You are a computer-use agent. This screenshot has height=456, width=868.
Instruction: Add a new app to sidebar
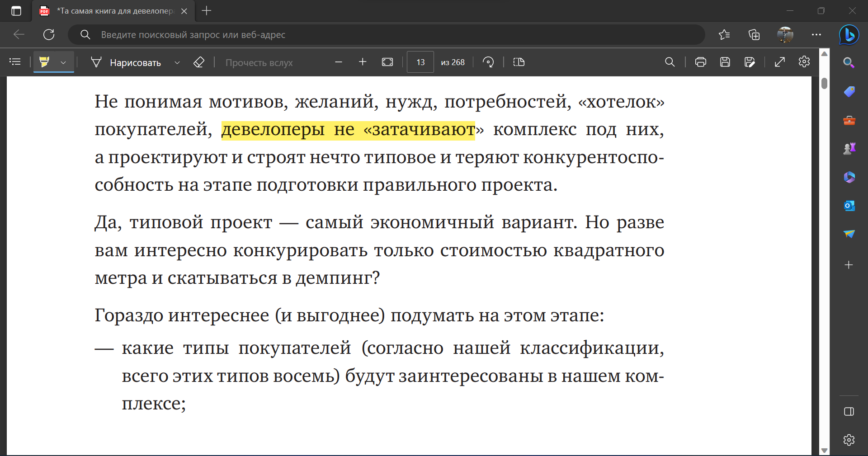849,265
